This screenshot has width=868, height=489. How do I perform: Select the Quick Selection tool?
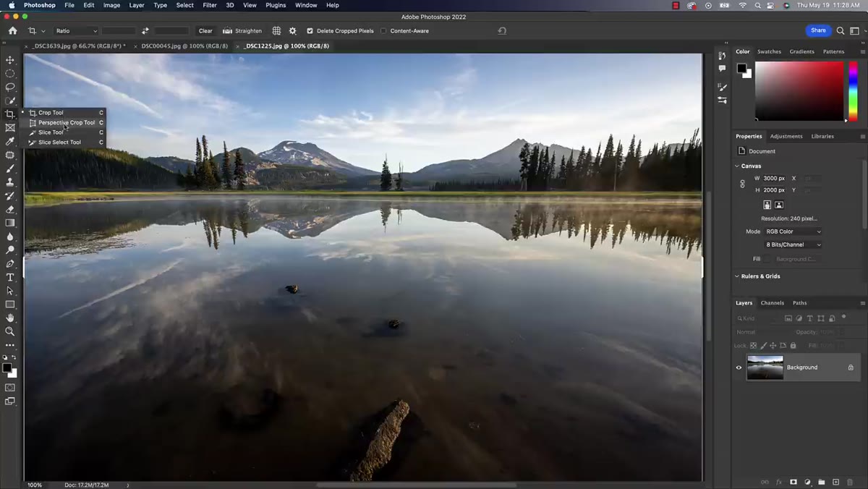click(10, 101)
